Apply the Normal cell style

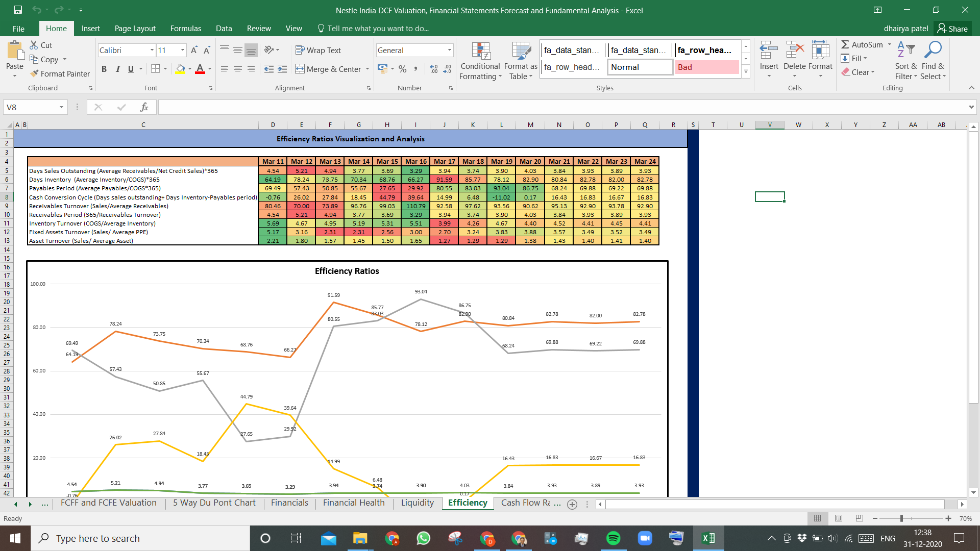(640, 67)
